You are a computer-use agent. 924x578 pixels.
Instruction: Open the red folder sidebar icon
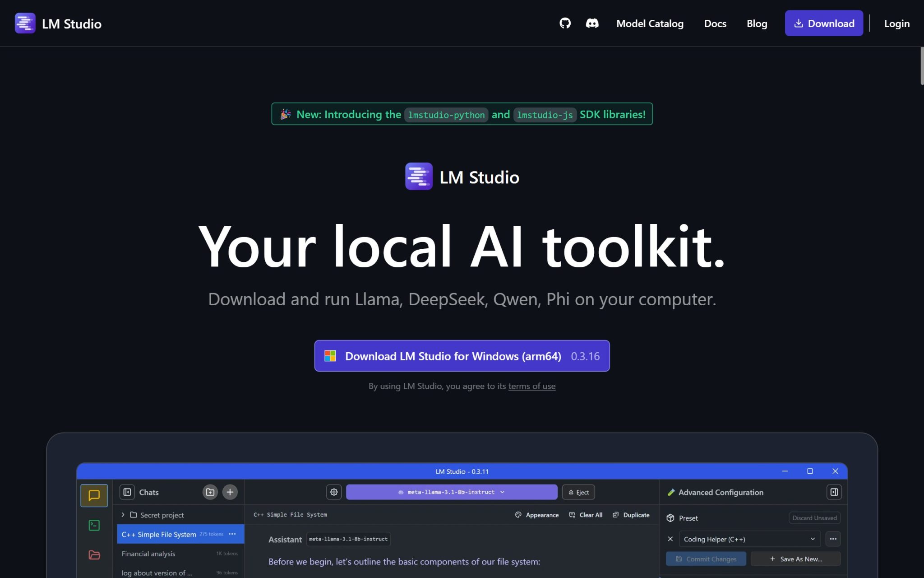pyautogui.click(x=94, y=555)
